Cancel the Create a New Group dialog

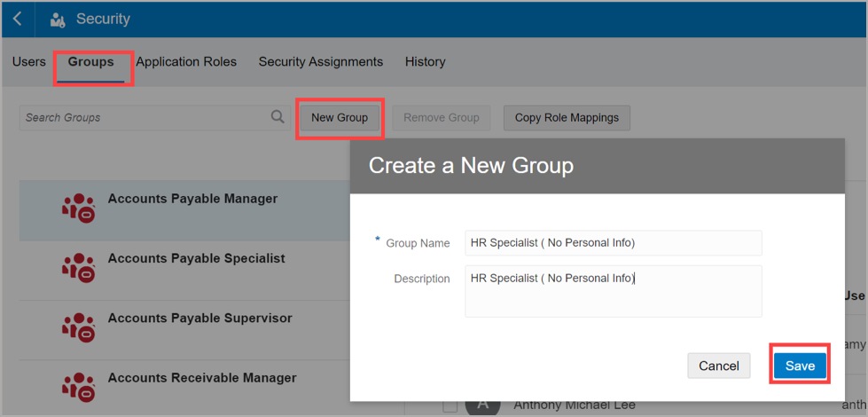718,366
